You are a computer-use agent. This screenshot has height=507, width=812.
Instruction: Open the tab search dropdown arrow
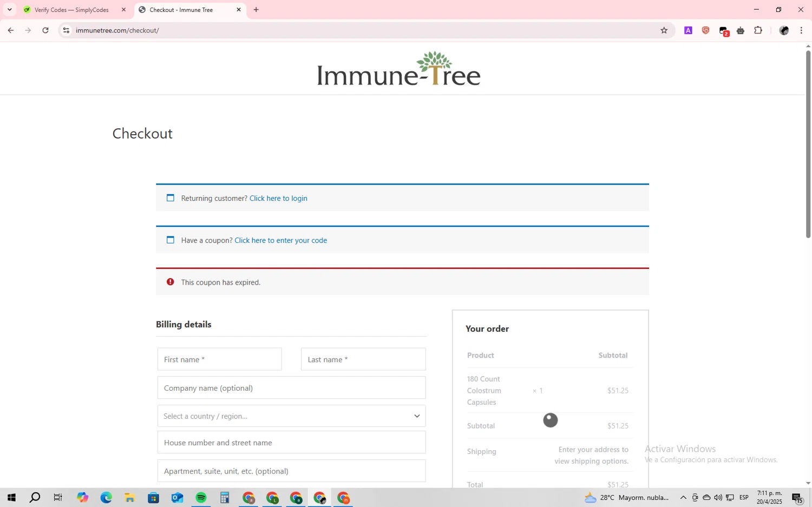(x=9, y=10)
